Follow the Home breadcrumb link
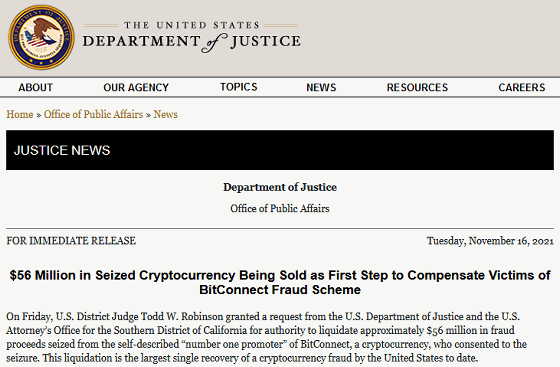 click(x=20, y=114)
